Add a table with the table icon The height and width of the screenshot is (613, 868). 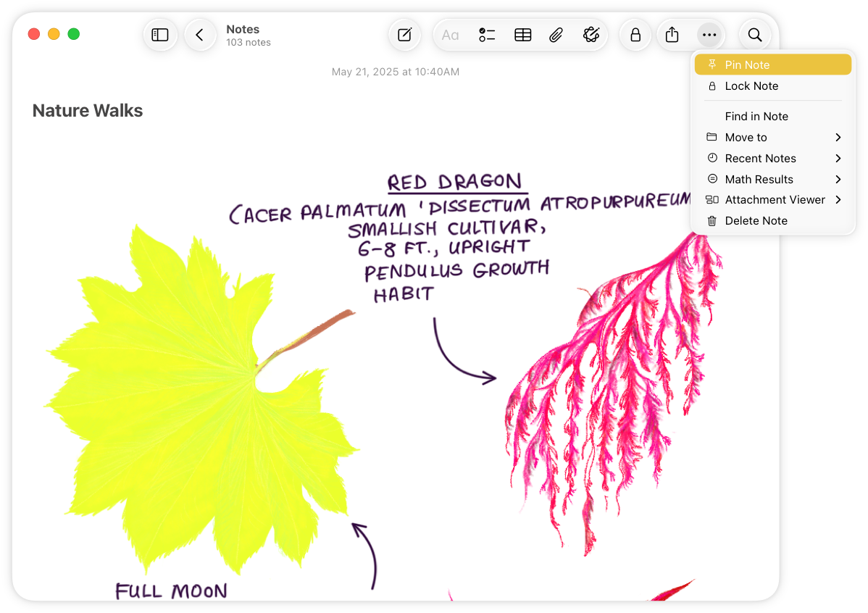pyautogui.click(x=522, y=34)
